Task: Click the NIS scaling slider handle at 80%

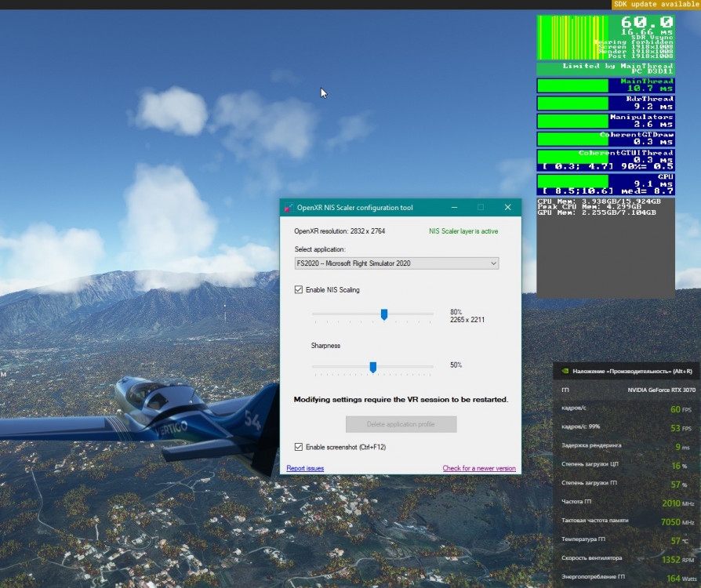Action: [x=384, y=314]
